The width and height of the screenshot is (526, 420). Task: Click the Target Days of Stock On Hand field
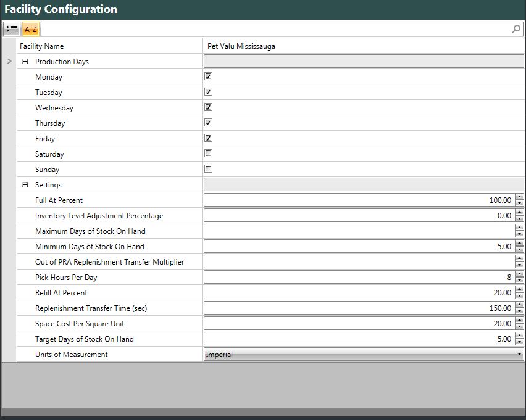(x=359, y=339)
